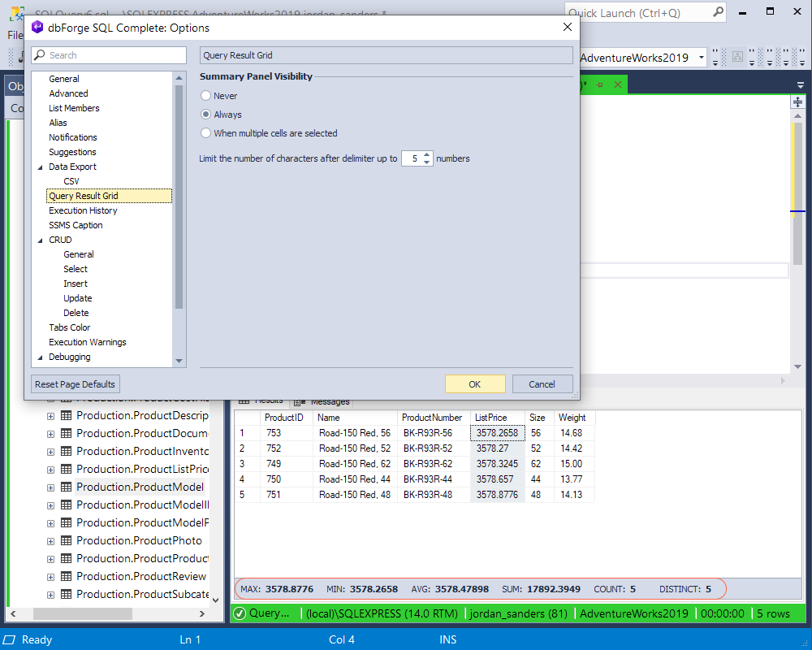Open the CRUD Update options page
The image size is (812, 650).
(78, 298)
